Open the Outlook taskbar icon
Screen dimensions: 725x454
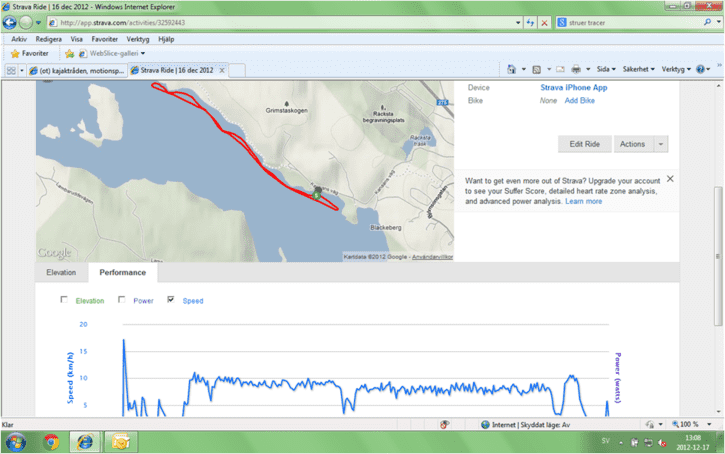pos(120,442)
